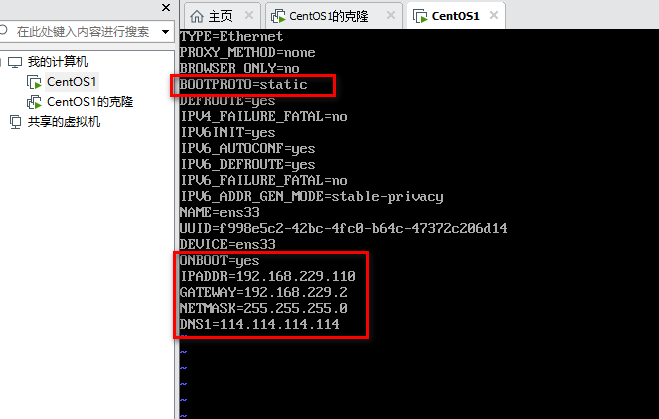Click the DEVICE=ens33 line

point(227,244)
